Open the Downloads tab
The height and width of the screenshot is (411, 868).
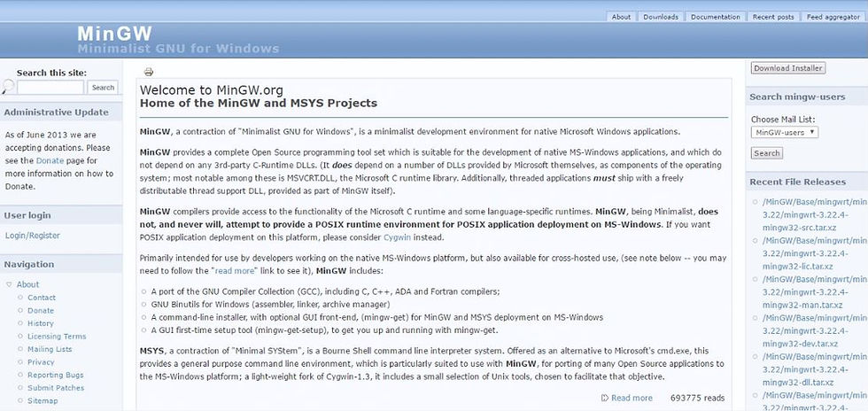pos(661,17)
